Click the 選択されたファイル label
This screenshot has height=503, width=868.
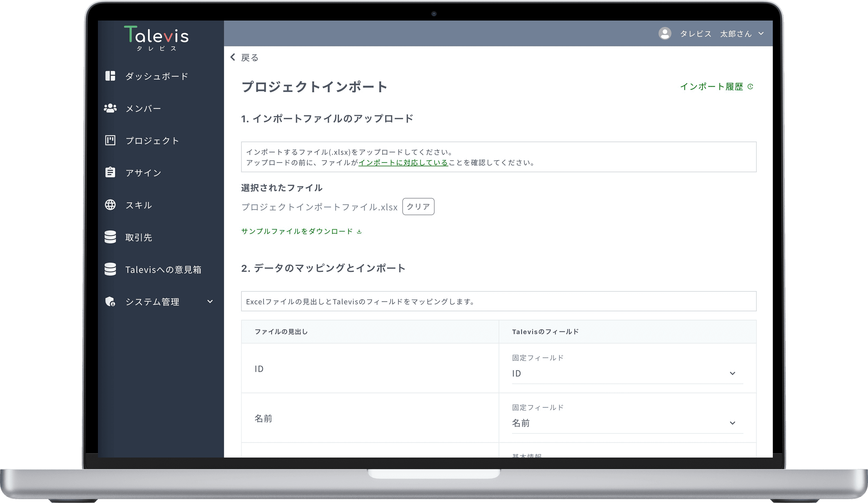[282, 188]
